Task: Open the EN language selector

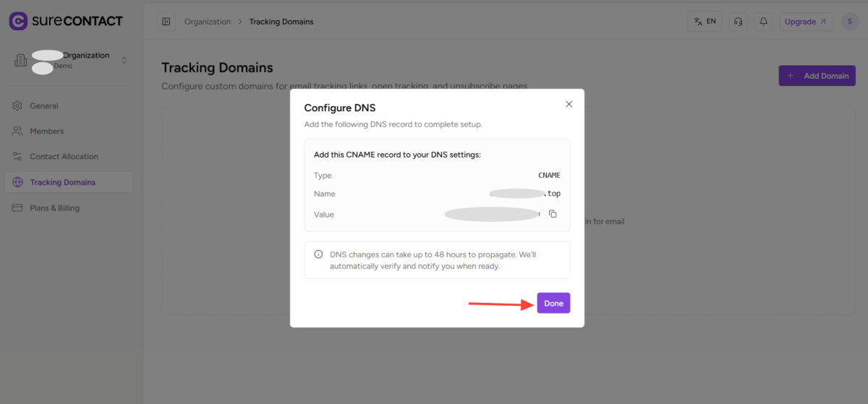Action: pos(705,22)
